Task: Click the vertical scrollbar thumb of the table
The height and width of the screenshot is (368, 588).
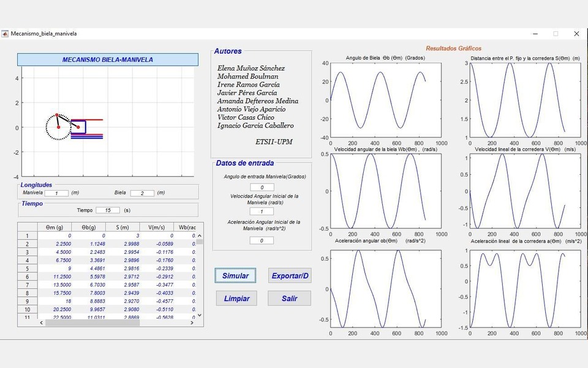Action: click(200, 242)
